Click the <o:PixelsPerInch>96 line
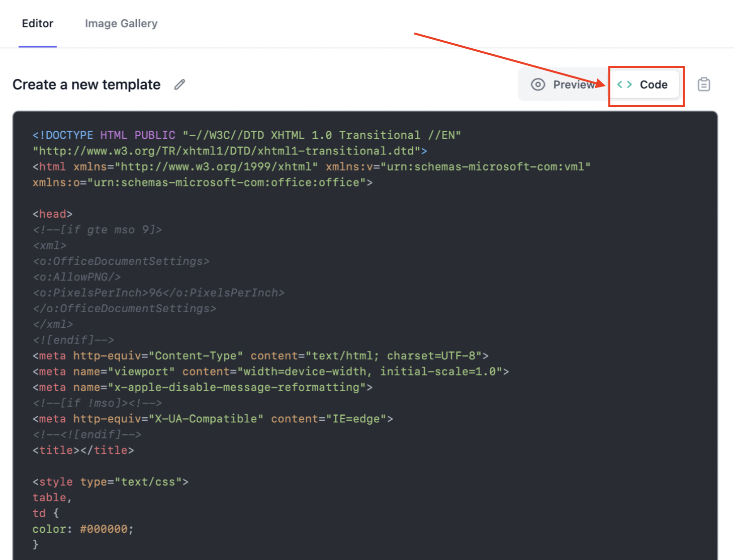The width and height of the screenshot is (734, 560). click(x=158, y=293)
